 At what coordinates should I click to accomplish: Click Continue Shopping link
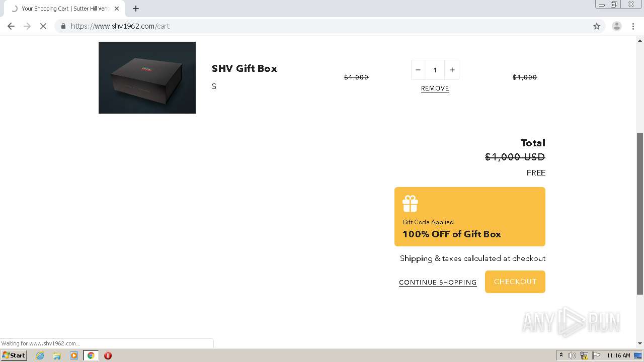pos(438,282)
